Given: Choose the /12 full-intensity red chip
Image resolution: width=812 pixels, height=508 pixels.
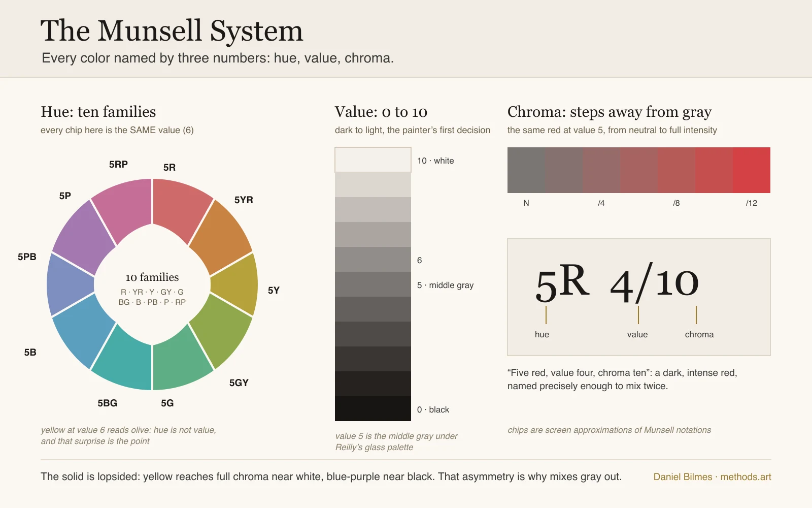Looking at the screenshot, I should coord(752,170).
